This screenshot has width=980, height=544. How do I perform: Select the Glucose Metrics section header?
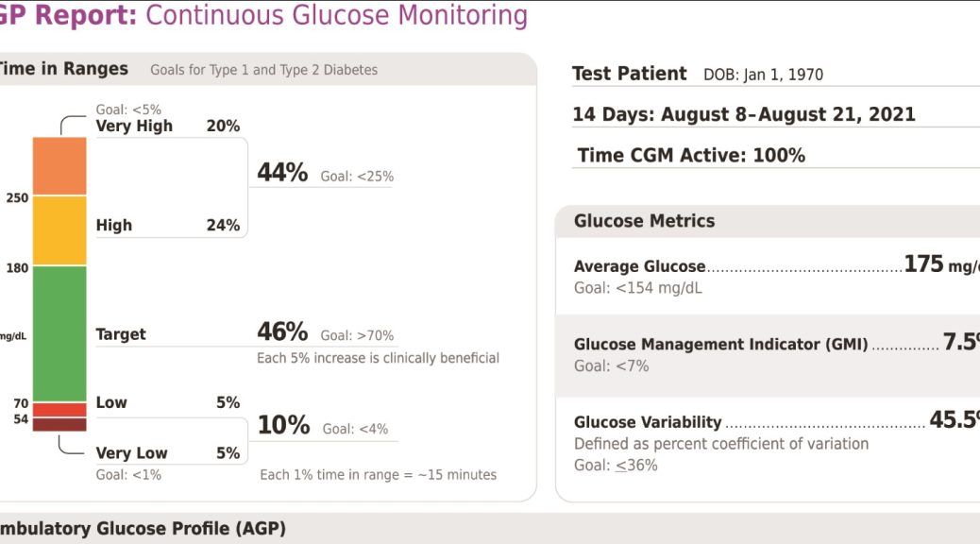pos(645,221)
